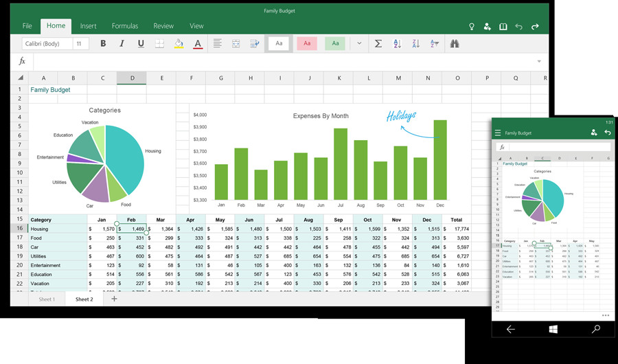
Task: Expand the cell styles gallery chevron
Action: (358, 44)
